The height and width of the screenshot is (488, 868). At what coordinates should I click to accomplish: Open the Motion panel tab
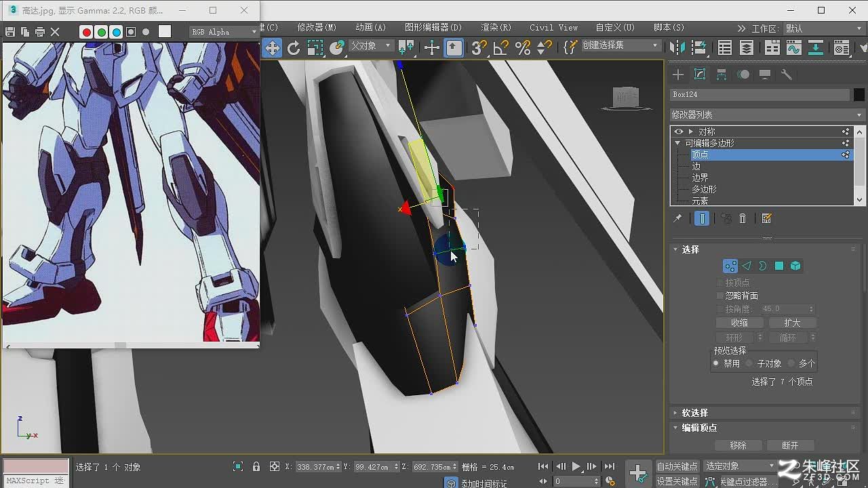[x=743, y=75]
